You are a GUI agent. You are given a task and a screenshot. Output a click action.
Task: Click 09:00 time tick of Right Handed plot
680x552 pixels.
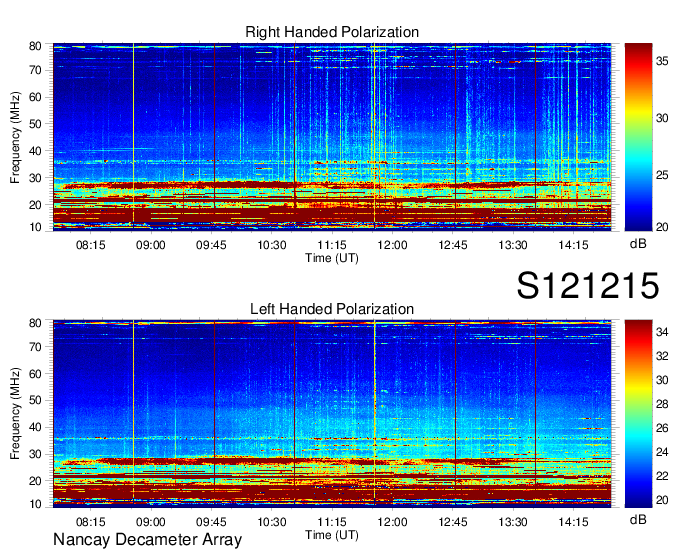151,245
